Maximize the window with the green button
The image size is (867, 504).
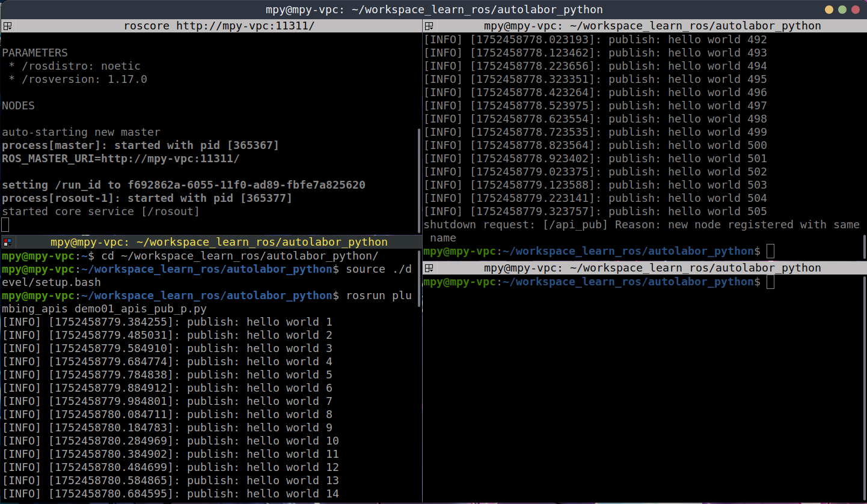point(842,10)
